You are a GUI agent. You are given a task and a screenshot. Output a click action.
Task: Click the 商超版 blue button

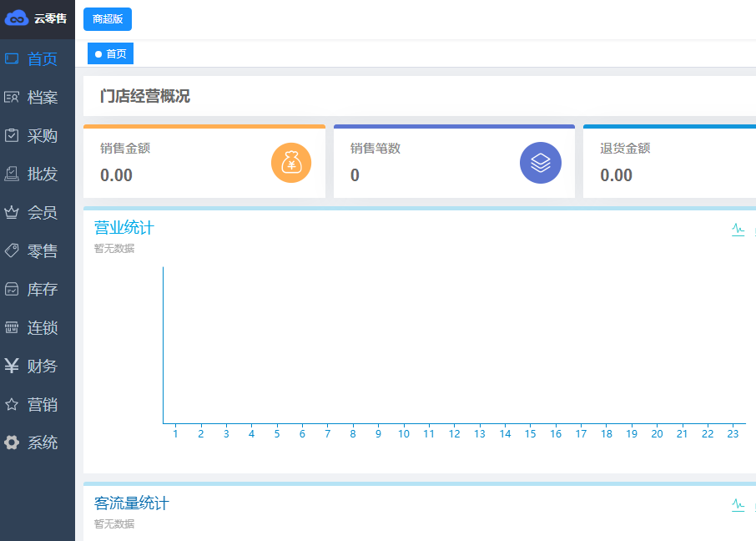tap(108, 19)
